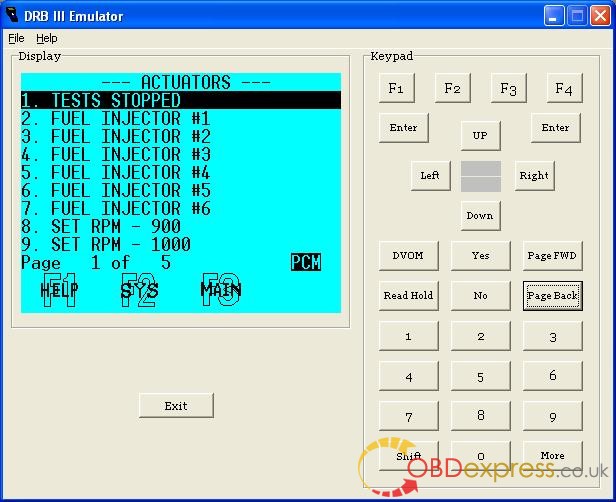Click the Enter button under F4
Image resolution: width=616 pixels, height=502 pixels.
point(555,128)
